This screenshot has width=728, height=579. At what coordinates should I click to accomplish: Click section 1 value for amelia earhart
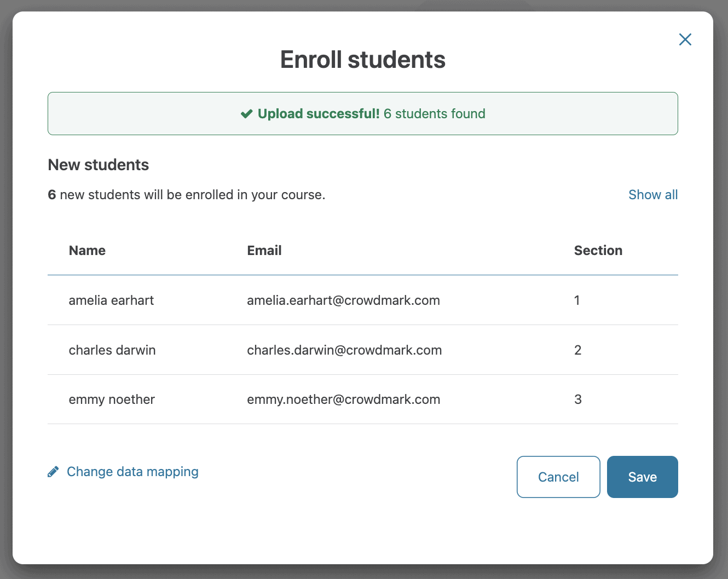point(577,300)
